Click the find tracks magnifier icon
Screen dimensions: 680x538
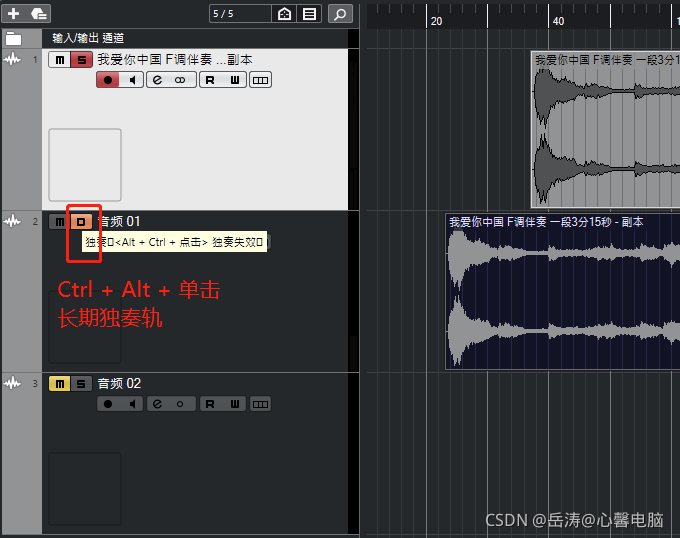pos(340,14)
